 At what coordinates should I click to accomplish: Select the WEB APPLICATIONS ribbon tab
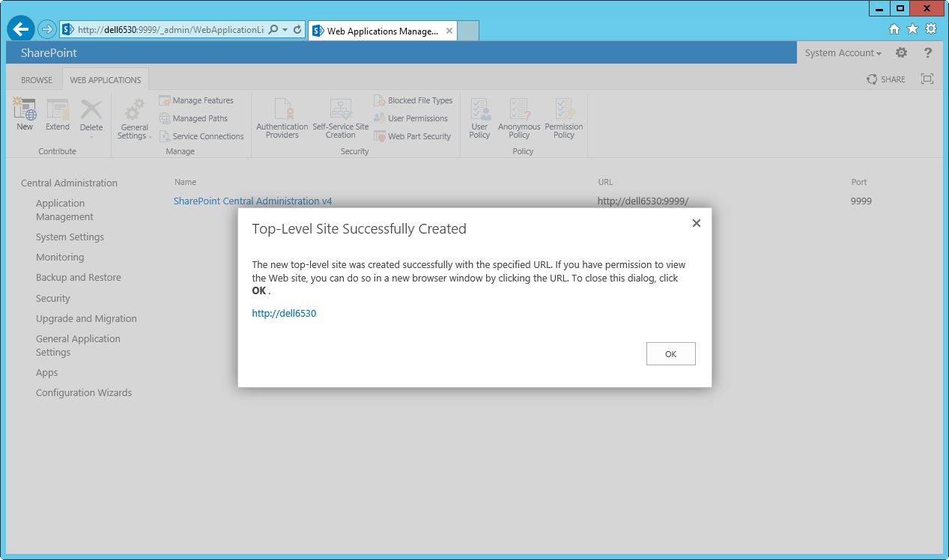pos(106,80)
